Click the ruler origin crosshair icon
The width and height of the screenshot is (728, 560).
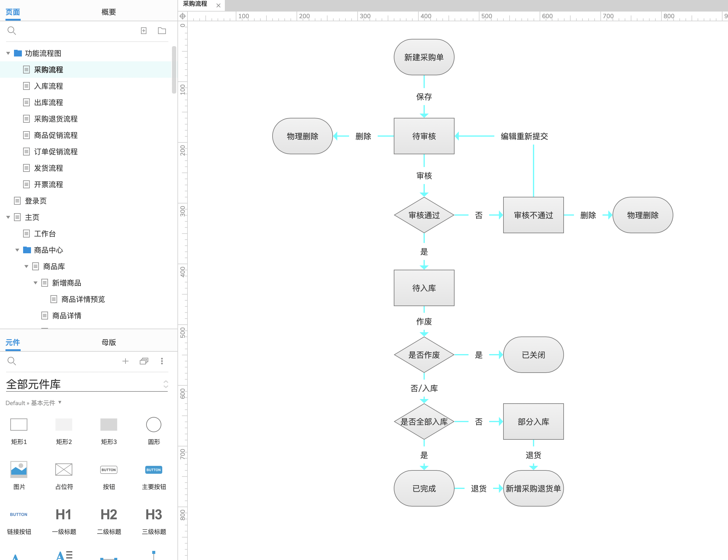[x=183, y=16]
